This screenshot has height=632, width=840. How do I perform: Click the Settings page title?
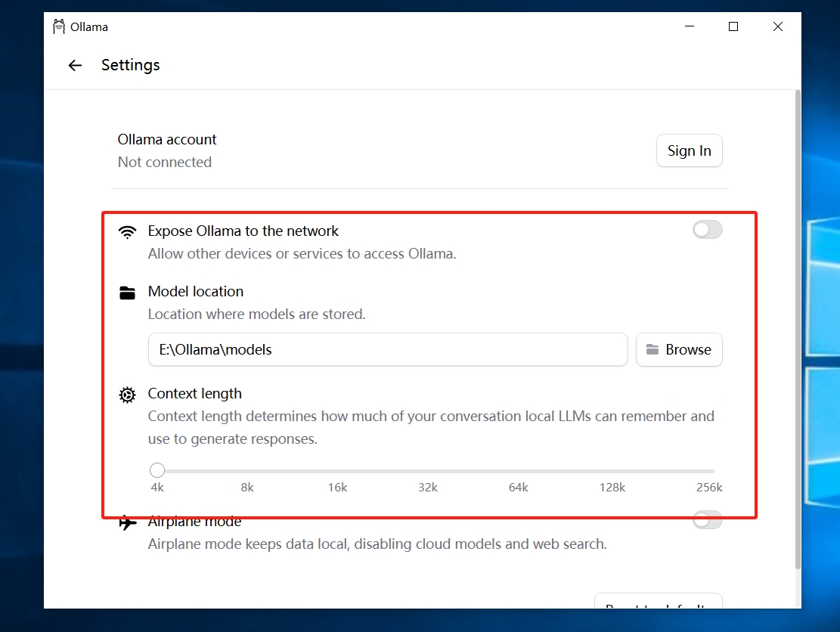[130, 65]
